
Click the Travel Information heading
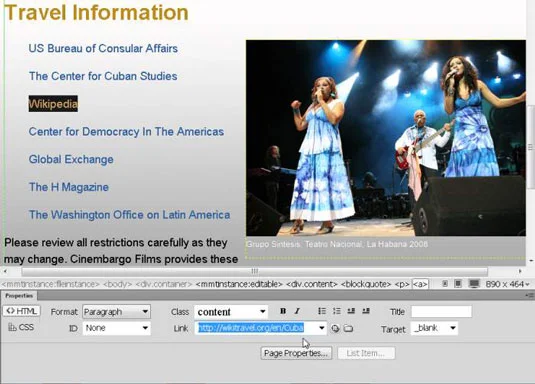pyautogui.click(x=96, y=12)
